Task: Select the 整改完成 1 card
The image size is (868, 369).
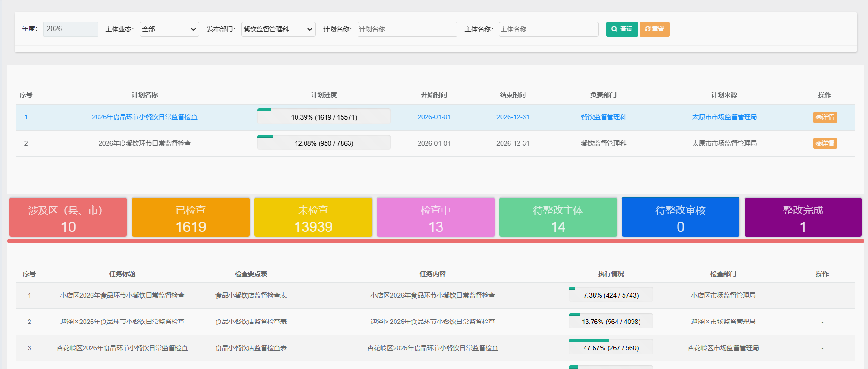Action: pyautogui.click(x=803, y=217)
